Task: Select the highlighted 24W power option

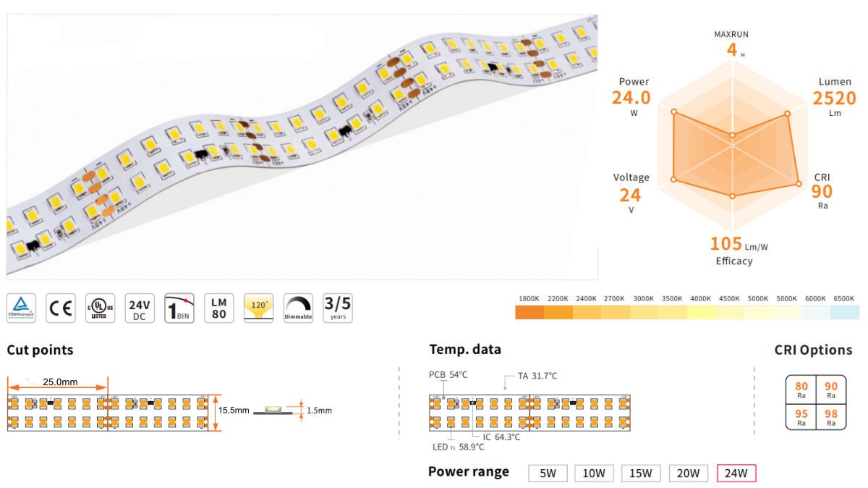Action: tap(736, 474)
